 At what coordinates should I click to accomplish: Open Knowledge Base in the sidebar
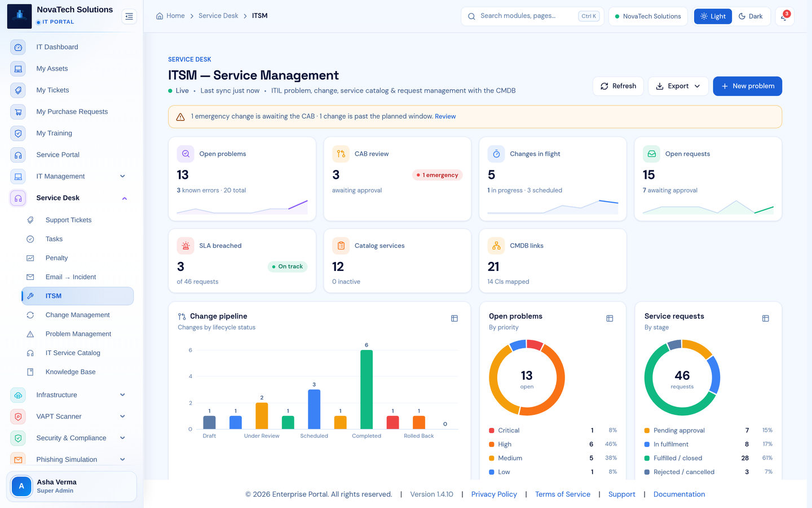[x=78, y=372]
